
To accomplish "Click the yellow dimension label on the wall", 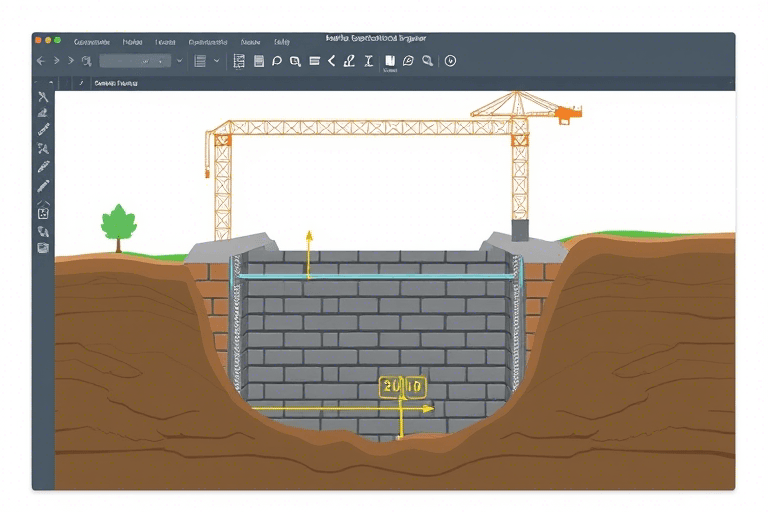I will pos(402,387).
